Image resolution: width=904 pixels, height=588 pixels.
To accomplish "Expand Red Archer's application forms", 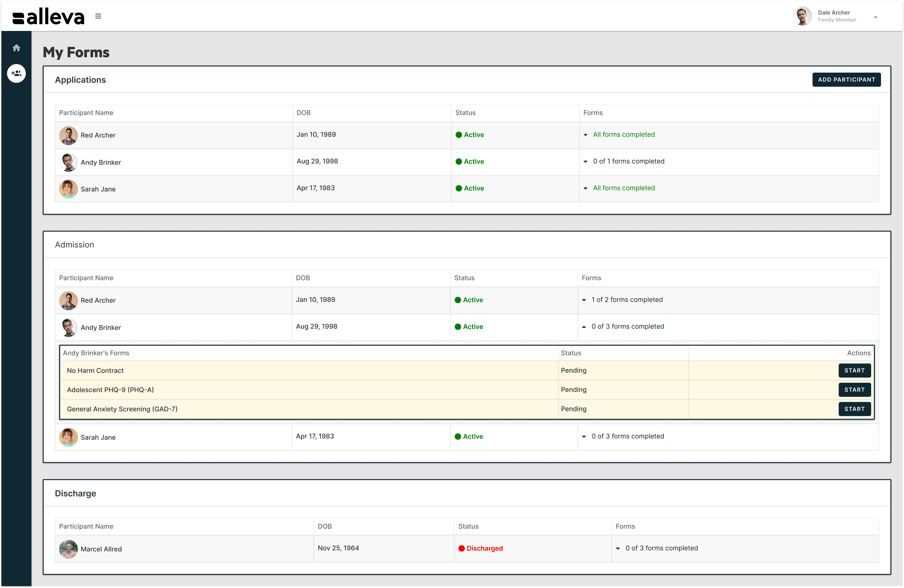I will [585, 135].
